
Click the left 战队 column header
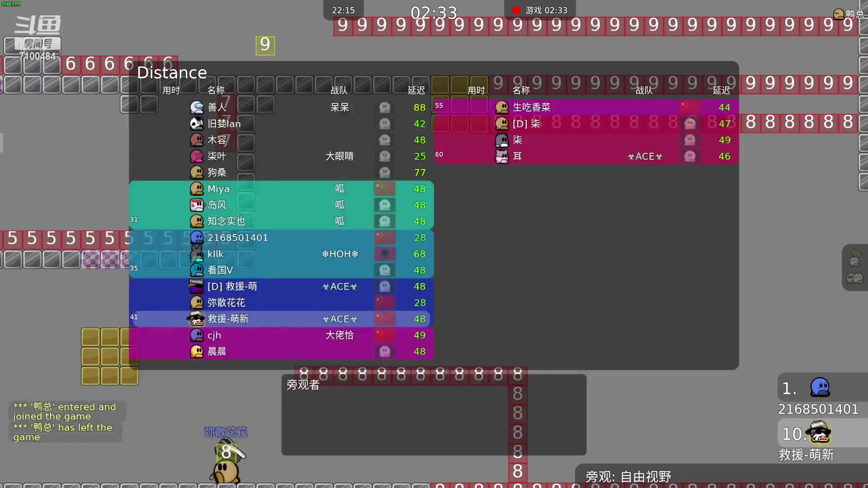pyautogui.click(x=339, y=90)
